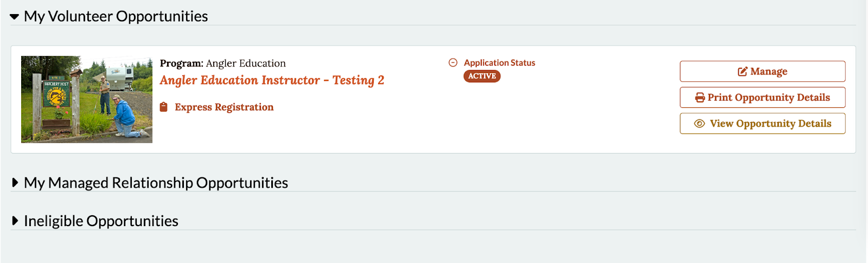Click the ACTIVE status badge

click(482, 76)
